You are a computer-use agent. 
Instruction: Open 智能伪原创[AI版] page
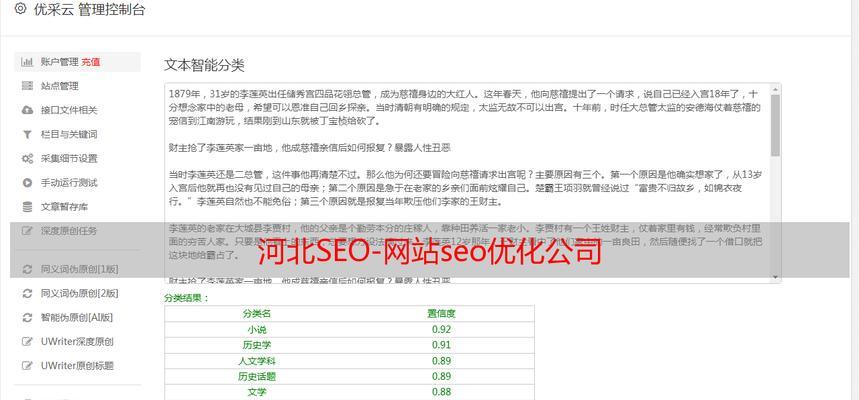77,317
